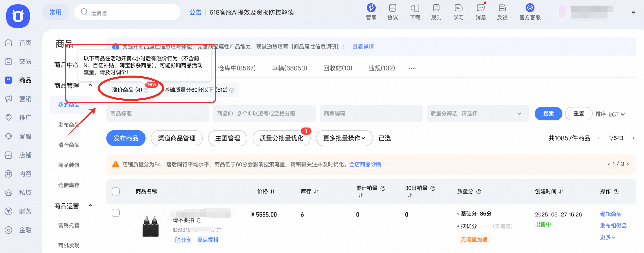Expand 排序 展开 options
The height and width of the screenshot is (253, 644).
[x=617, y=114]
